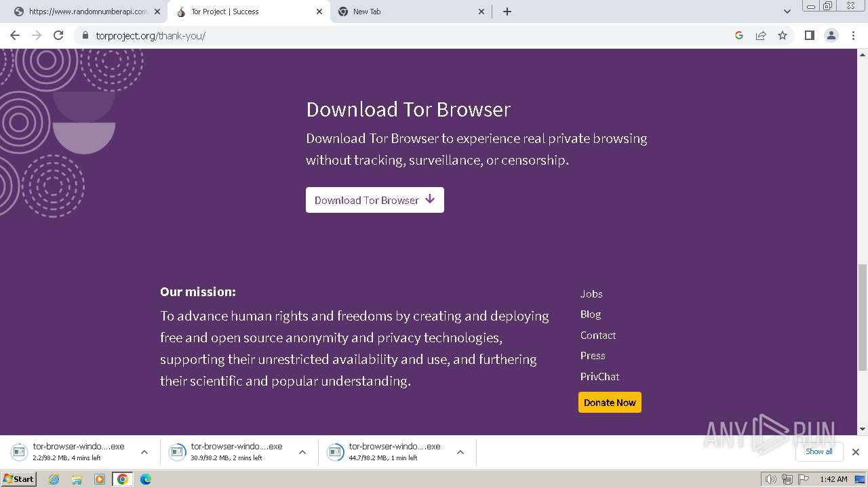
Task: Click the volume speaker tray icon
Action: 771,479
